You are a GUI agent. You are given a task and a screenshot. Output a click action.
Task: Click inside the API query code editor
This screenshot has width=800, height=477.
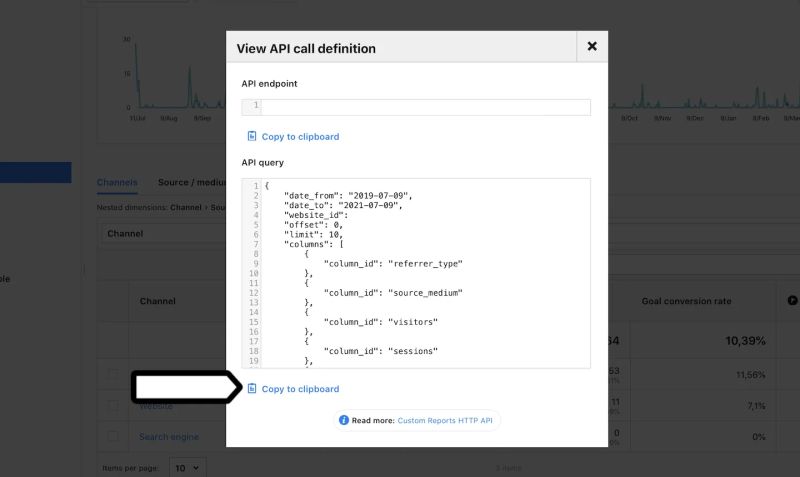pos(416,273)
